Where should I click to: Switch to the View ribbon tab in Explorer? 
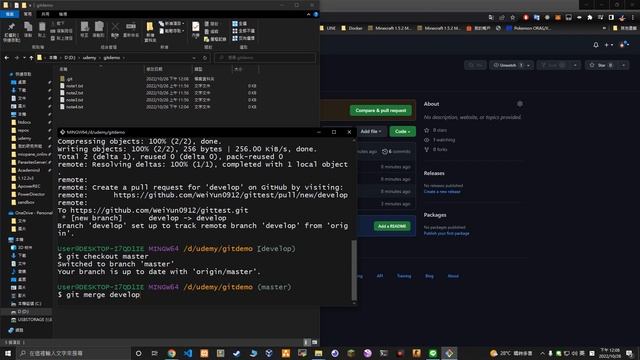click(62, 14)
